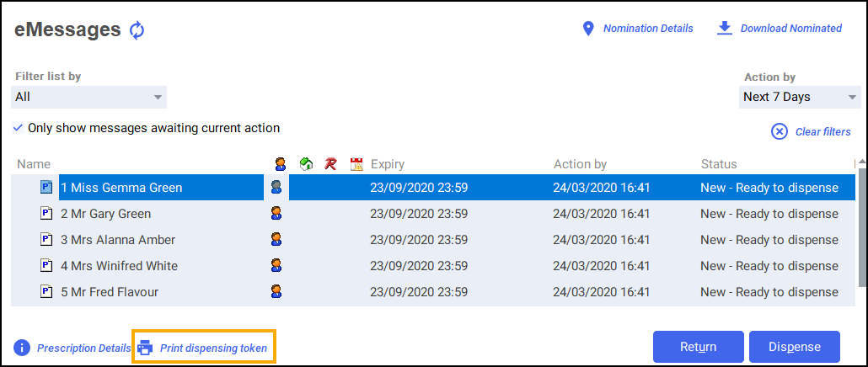Image resolution: width=868 pixels, height=367 pixels.
Task: Sort list by Status column header
Action: pos(719,164)
